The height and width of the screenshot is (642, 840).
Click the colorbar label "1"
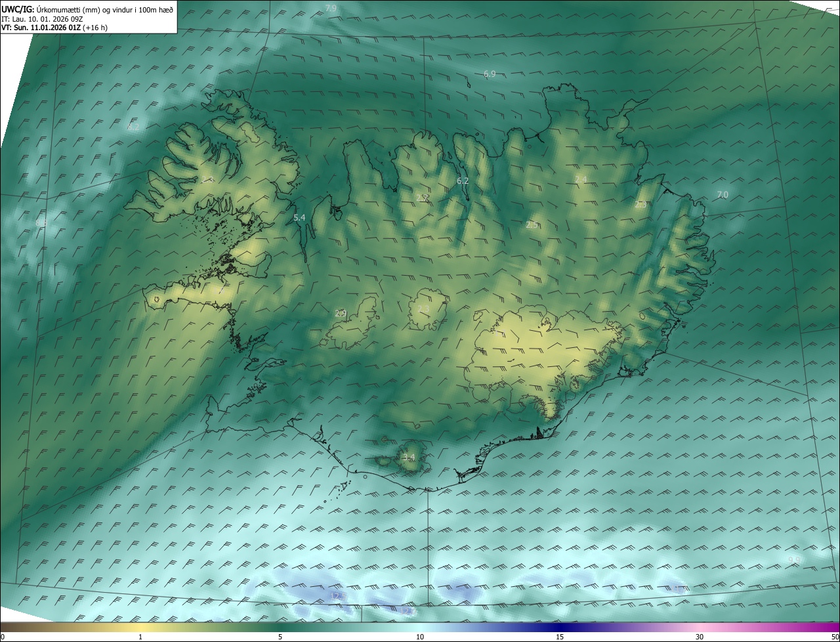[140, 637]
